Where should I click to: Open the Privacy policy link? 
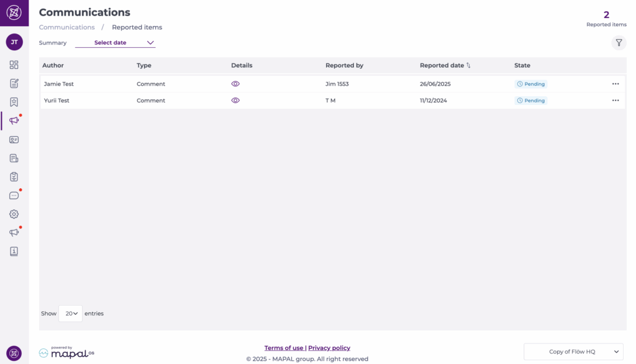329,348
